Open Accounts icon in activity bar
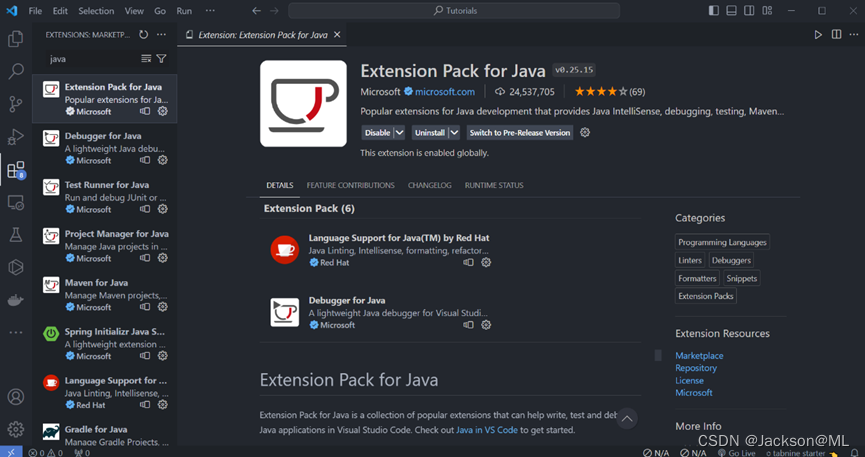Viewport: 865px width, 457px height. (15, 396)
